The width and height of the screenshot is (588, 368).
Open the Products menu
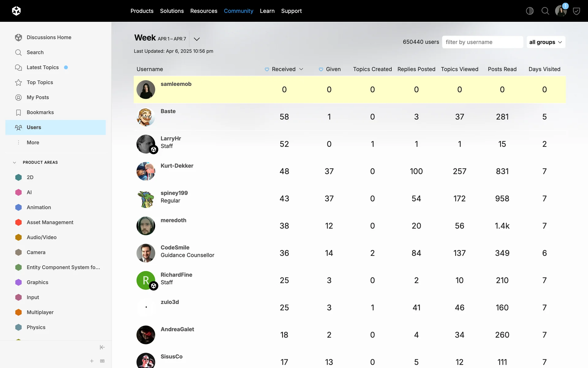(x=142, y=11)
